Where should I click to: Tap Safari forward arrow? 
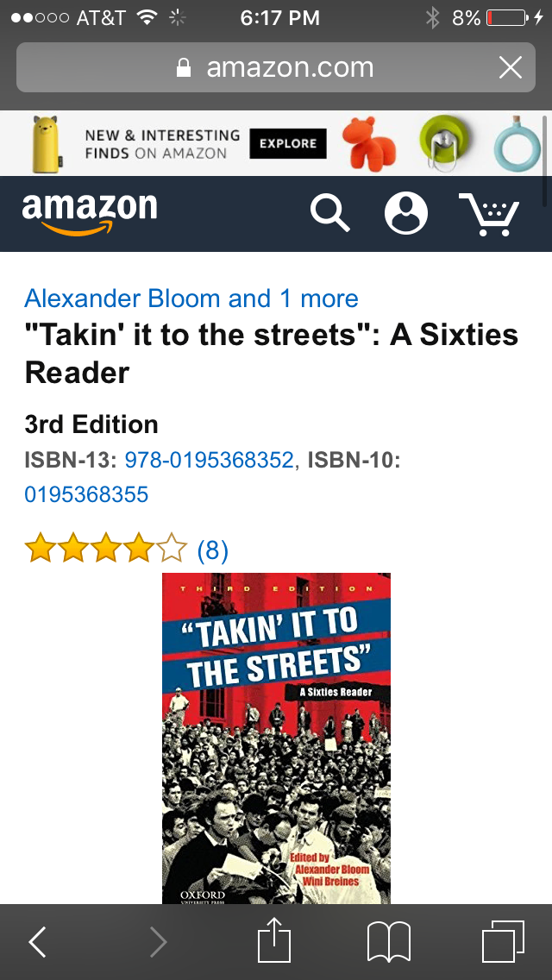(158, 942)
